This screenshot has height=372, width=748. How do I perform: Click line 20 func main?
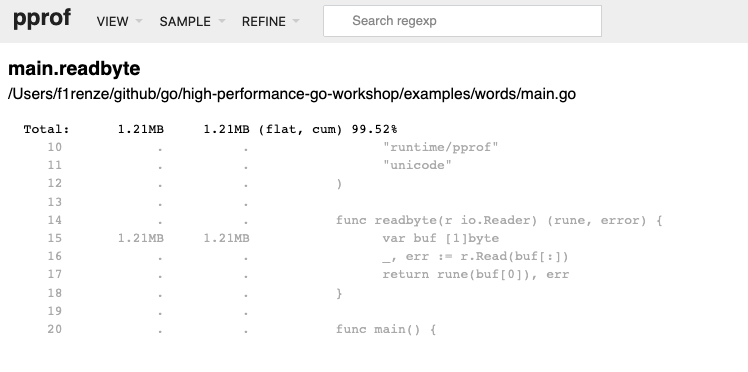(x=385, y=329)
